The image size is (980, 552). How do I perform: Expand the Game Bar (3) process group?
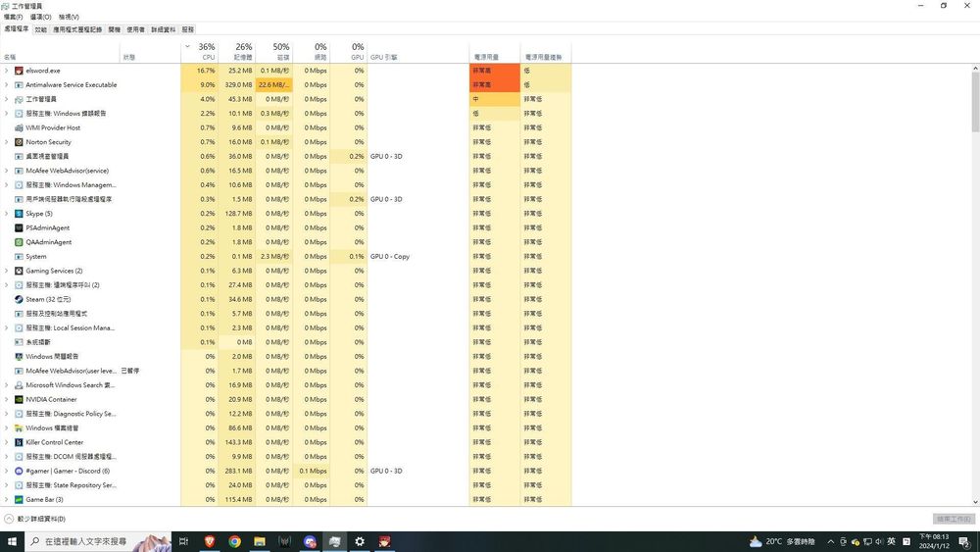pyautogui.click(x=7, y=499)
